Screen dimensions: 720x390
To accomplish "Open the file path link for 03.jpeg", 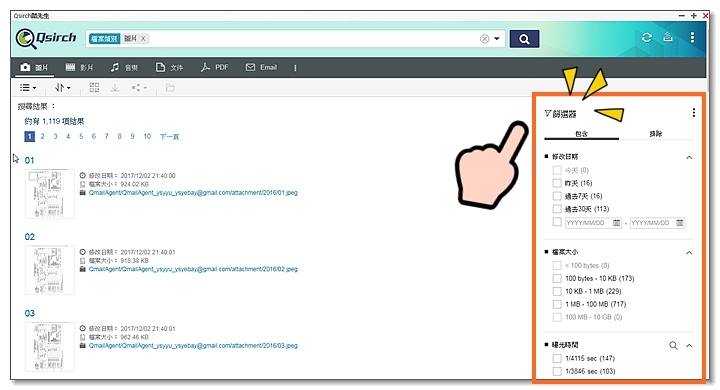I will (193, 346).
